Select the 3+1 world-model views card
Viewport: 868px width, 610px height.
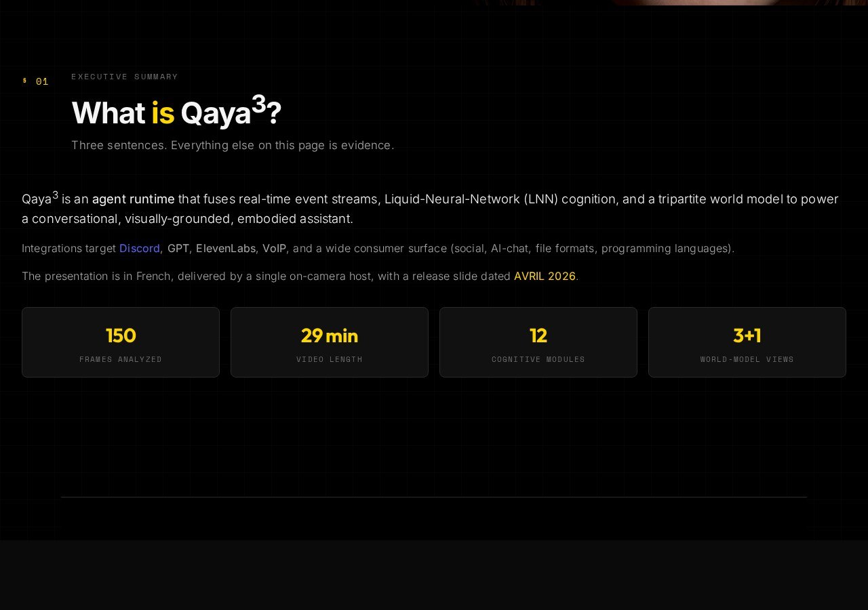click(747, 342)
